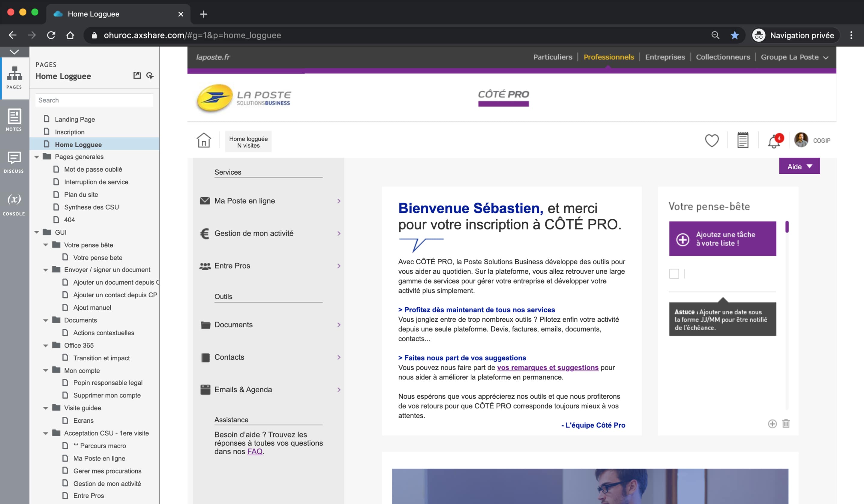Click the trash icon in pense-bête
864x504 pixels.
(786, 423)
